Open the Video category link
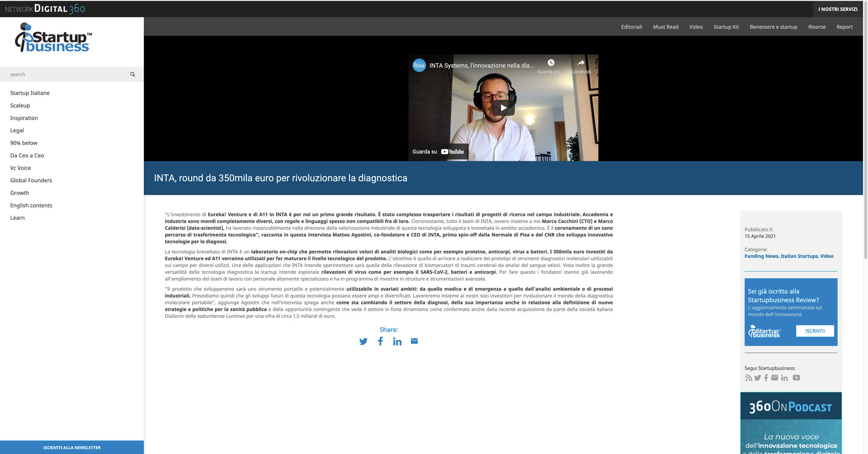Viewport: 868px width, 454px height. pyautogui.click(x=827, y=256)
